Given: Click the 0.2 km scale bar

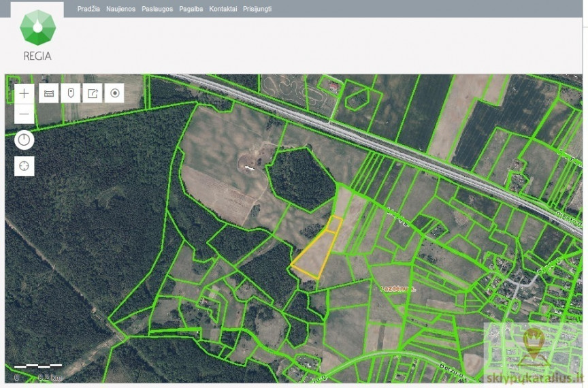Looking at the screenshot, I should click(x=38, y=371).
